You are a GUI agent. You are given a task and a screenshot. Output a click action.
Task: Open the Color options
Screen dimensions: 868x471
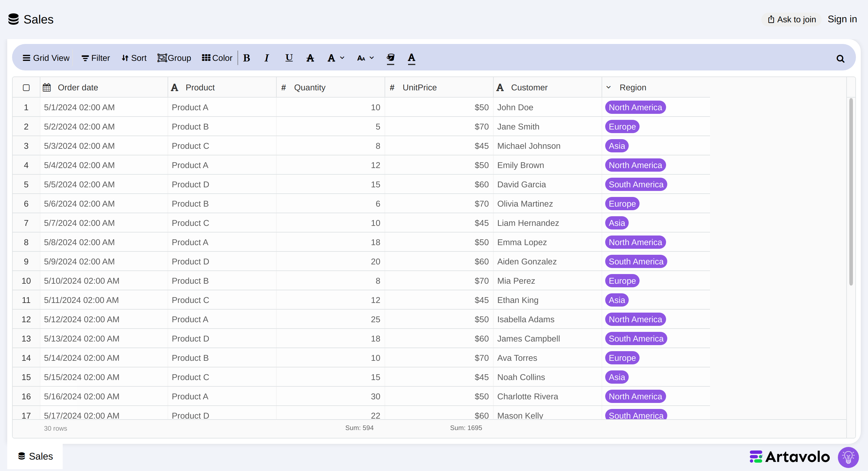coord(217,58)
